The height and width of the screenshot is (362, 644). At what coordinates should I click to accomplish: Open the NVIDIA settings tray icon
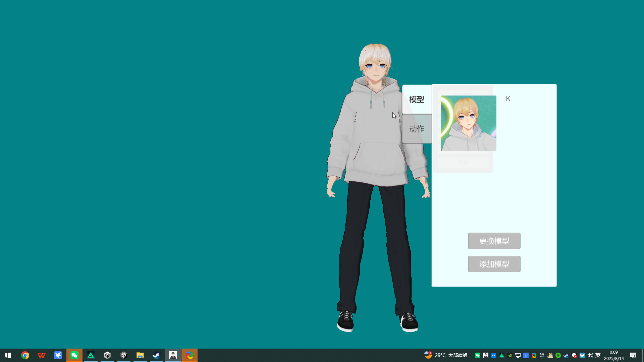click(x=510, y=355)
